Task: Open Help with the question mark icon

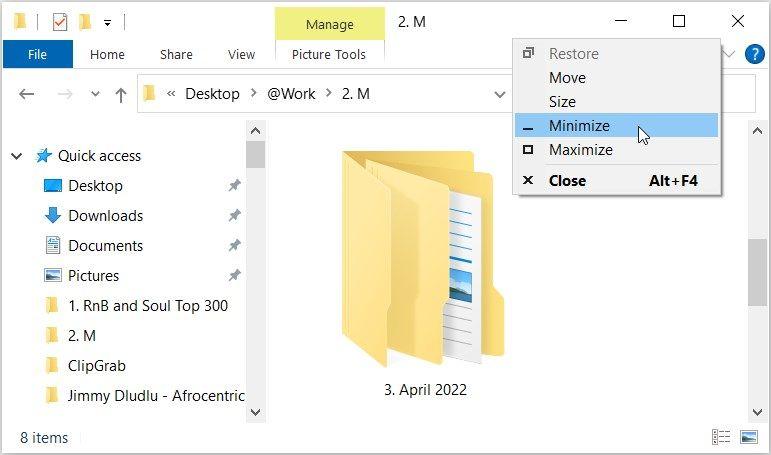Action: (754, 54)
